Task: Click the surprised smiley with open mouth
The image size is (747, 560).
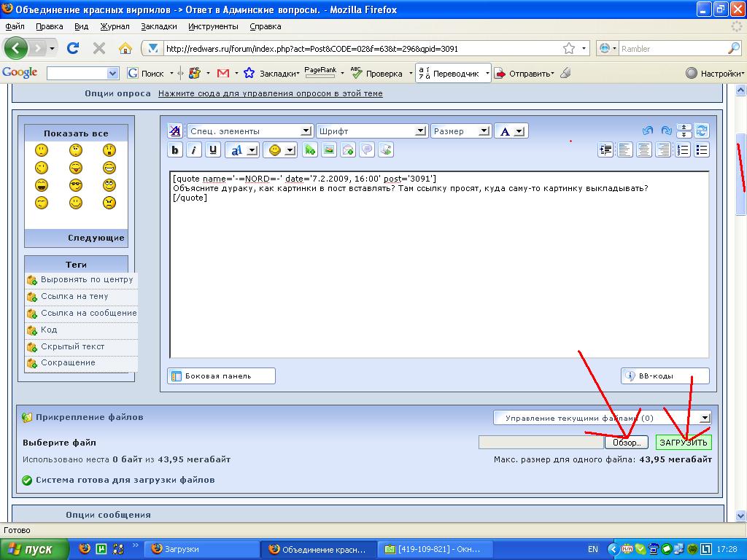Action: point(109,150)
